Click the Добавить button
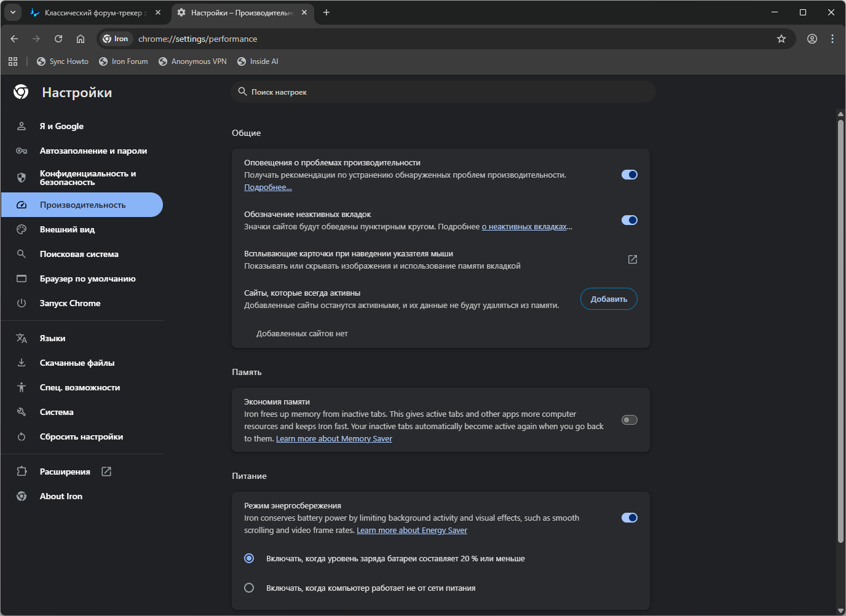846x616 pixels. [x=609, y=299]
